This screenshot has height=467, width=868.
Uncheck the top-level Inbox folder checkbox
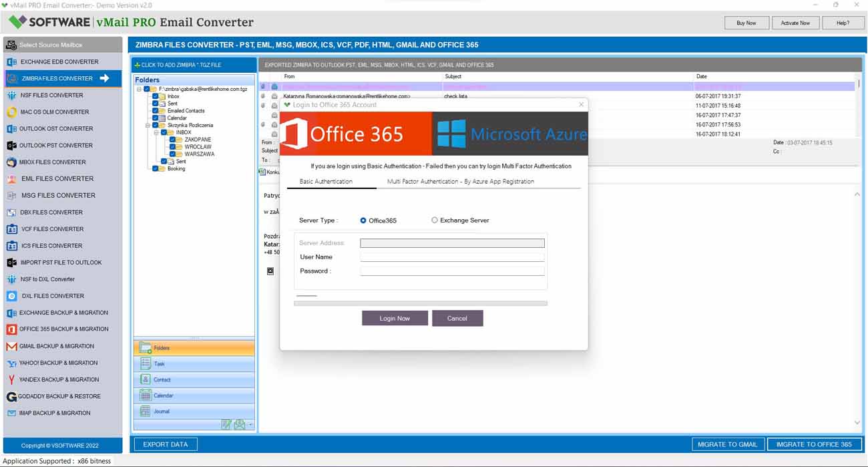(x=156, y=96)
